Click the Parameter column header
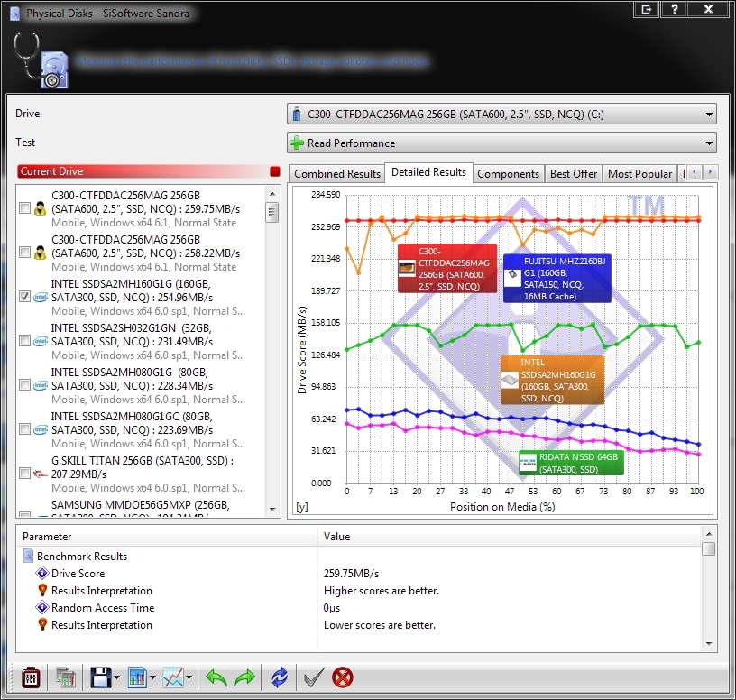This screenshot has height=700, width=736. (x=167, y=536)
